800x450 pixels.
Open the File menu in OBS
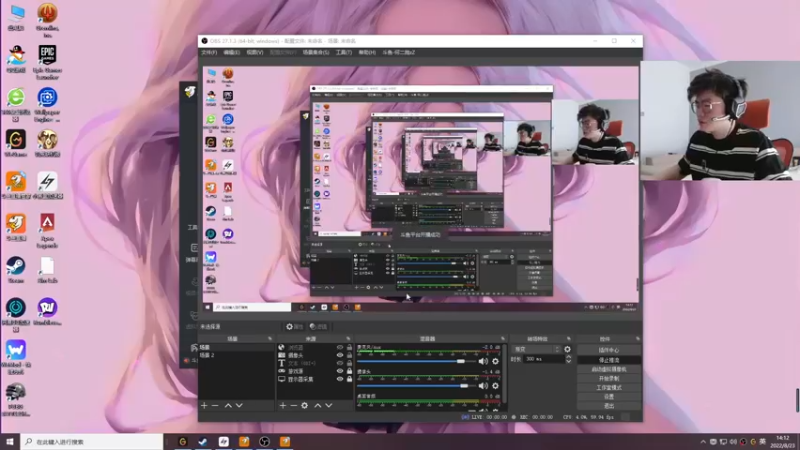(x=208, y=52)
